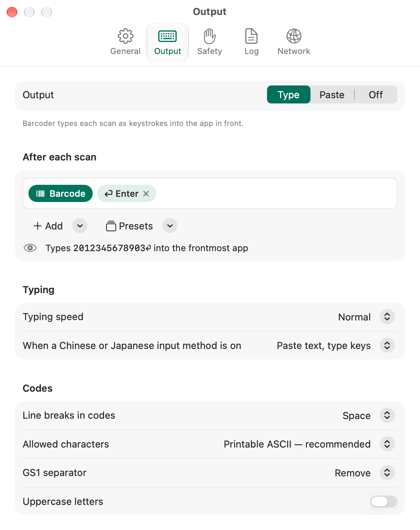This screenshot has width=420, height=530.
Task: Click the 'Allowed characters' label
Action: tap(66, 444)
